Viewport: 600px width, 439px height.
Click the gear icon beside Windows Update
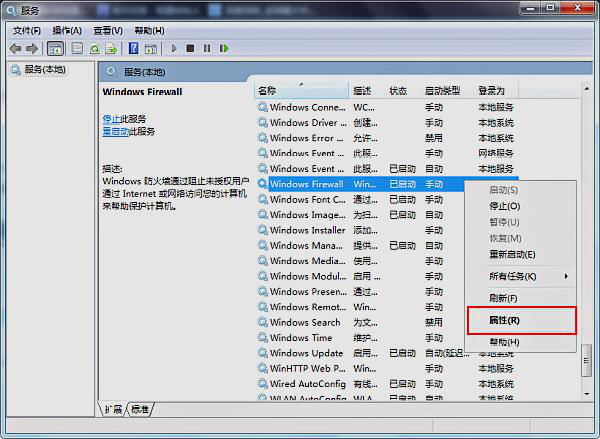262,353
